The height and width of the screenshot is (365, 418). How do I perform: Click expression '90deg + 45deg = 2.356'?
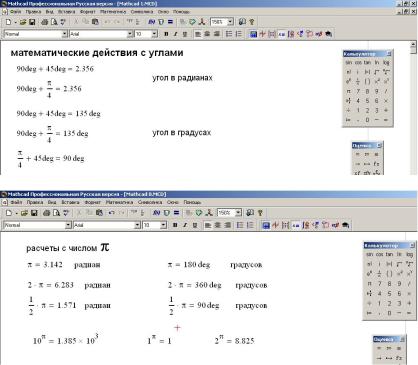click(x=55, y=69)
